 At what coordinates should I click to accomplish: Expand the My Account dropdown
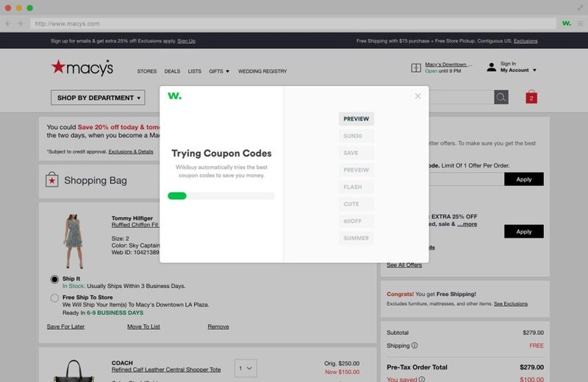click(518, 70)
